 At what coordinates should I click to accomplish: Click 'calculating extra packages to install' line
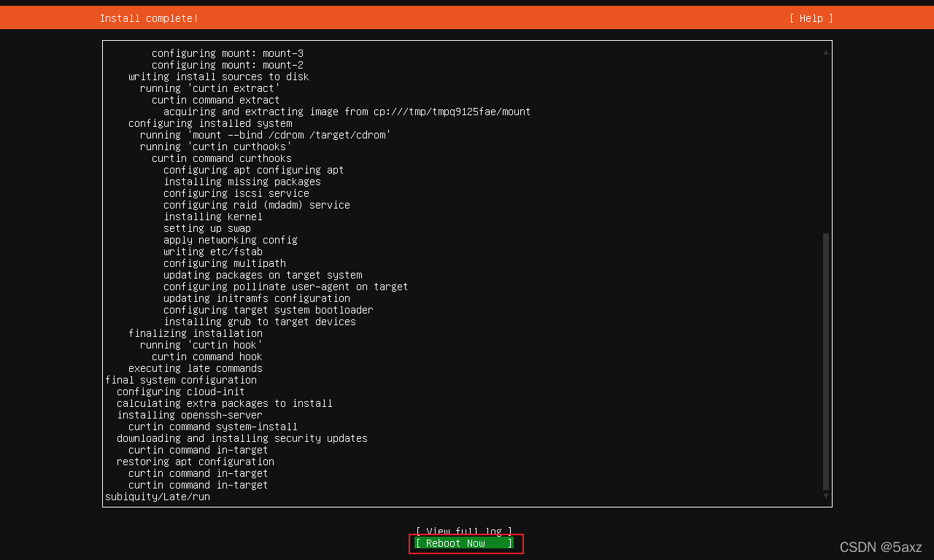(225, 403)
